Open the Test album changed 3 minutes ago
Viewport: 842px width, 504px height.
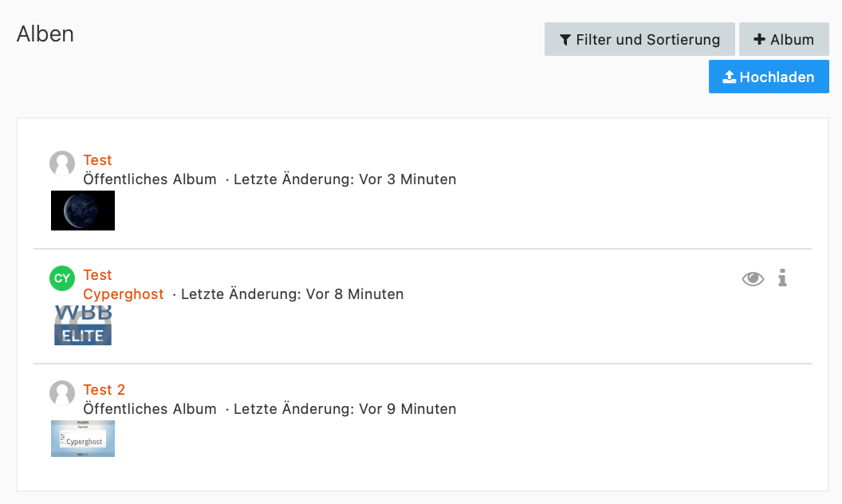tap(97, 160)
